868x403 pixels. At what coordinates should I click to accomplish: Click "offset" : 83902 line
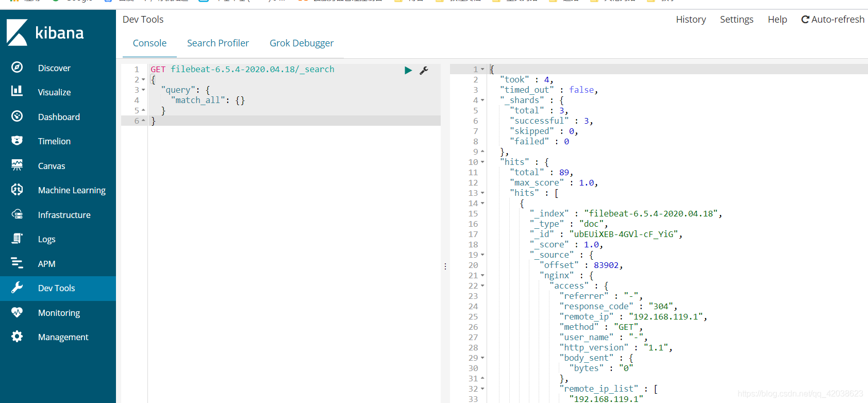[581, 265]
